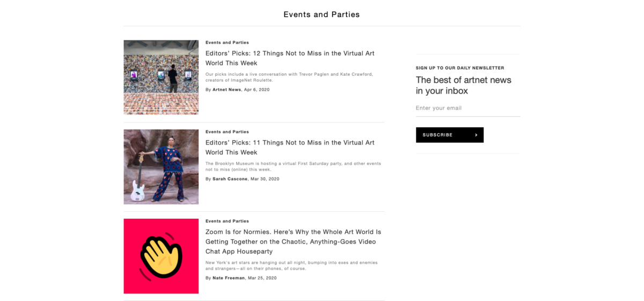Open 'Editors' Picks: 11 Things' article headline

[290, 147]
